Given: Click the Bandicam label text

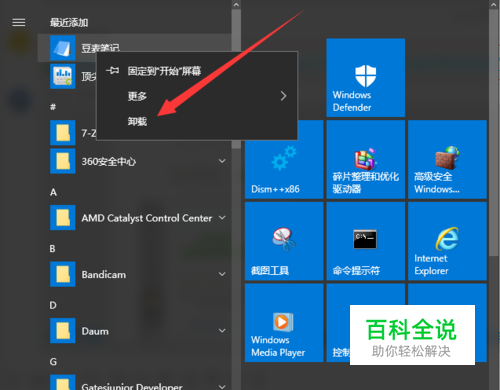Looking at the screenshot, I should pos(104,275).
